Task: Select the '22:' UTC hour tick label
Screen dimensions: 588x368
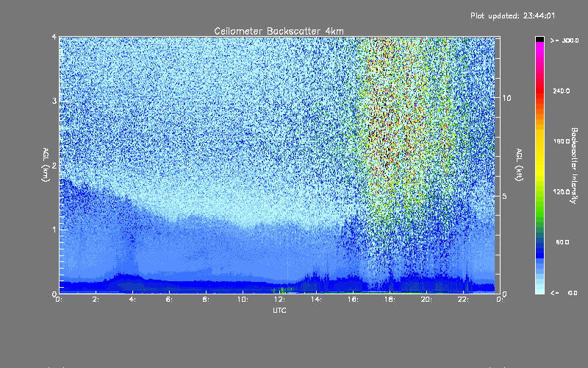Action: tap(463, 300)
